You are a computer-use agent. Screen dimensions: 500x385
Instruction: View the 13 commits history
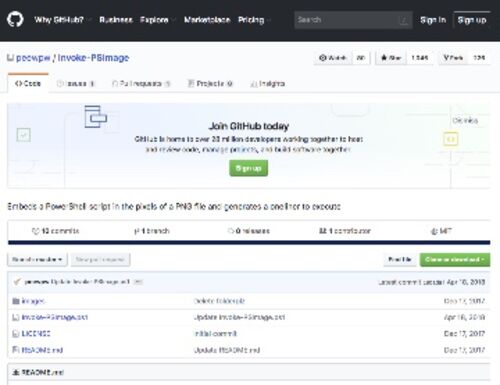click(x=55, y=231)
